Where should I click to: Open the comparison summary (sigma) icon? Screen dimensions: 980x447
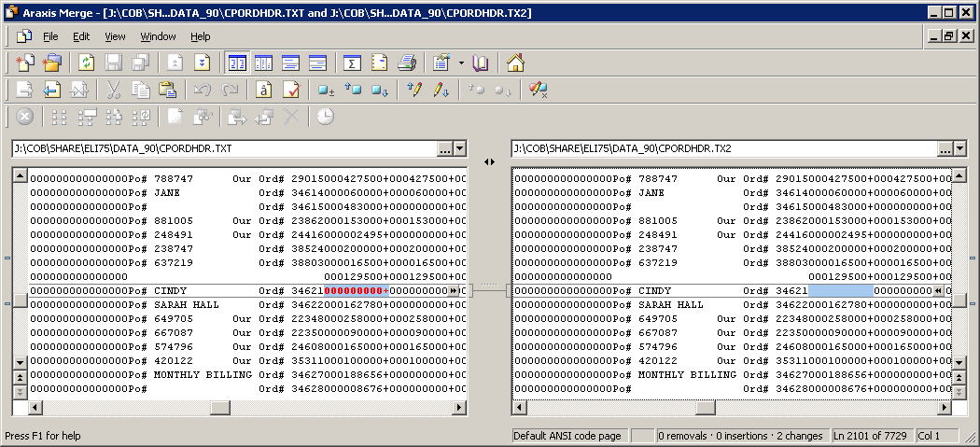353,63
